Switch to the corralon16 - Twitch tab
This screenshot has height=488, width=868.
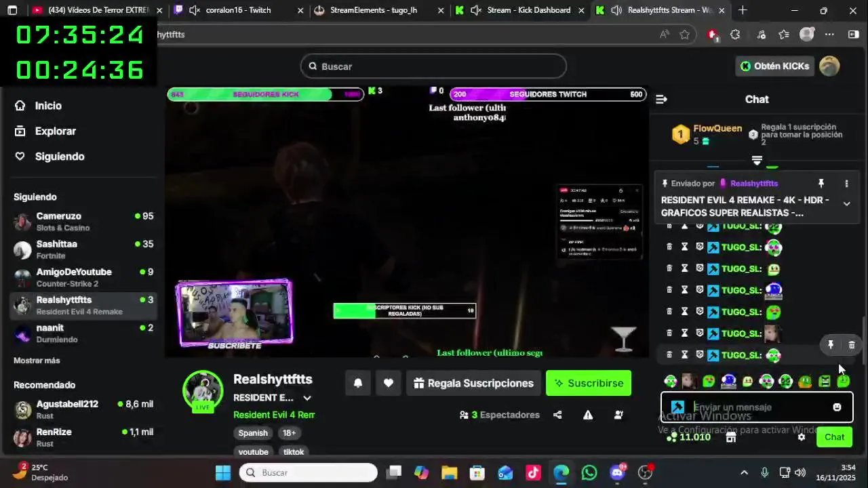238,10
